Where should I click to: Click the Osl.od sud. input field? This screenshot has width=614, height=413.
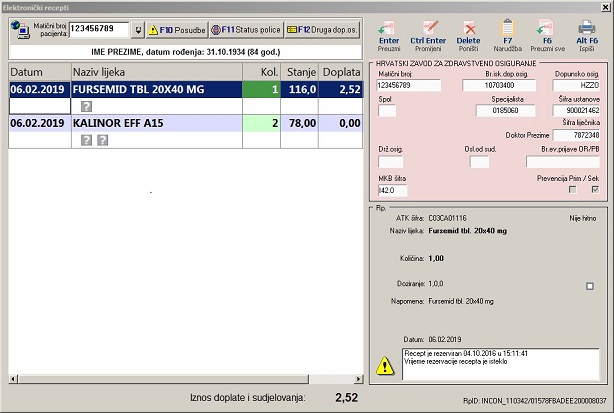click(479, 162)
